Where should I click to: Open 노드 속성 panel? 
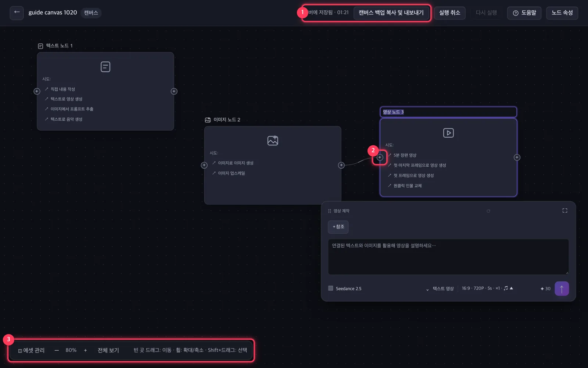tap(562, 13)
